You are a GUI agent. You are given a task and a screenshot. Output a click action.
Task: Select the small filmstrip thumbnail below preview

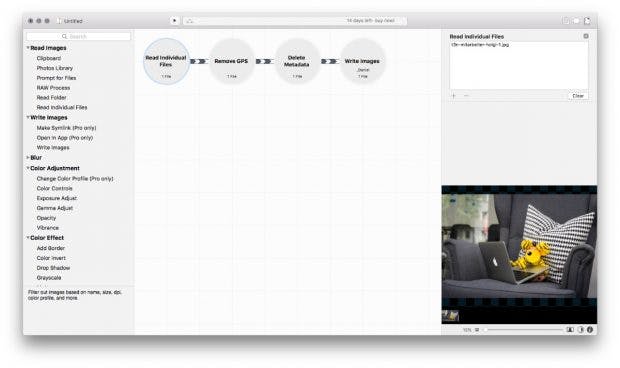[x=450, y=316]
